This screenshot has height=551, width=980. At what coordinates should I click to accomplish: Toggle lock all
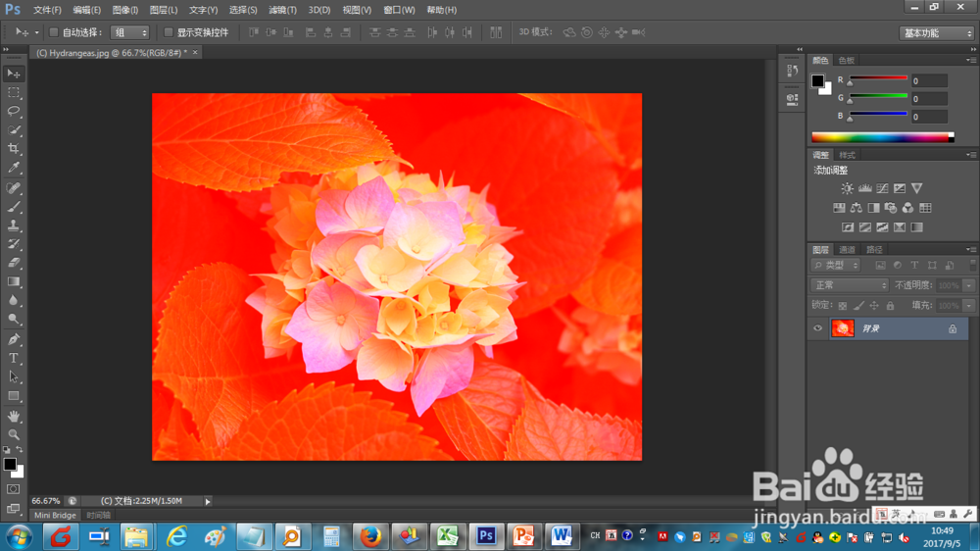tap(890, 306)
